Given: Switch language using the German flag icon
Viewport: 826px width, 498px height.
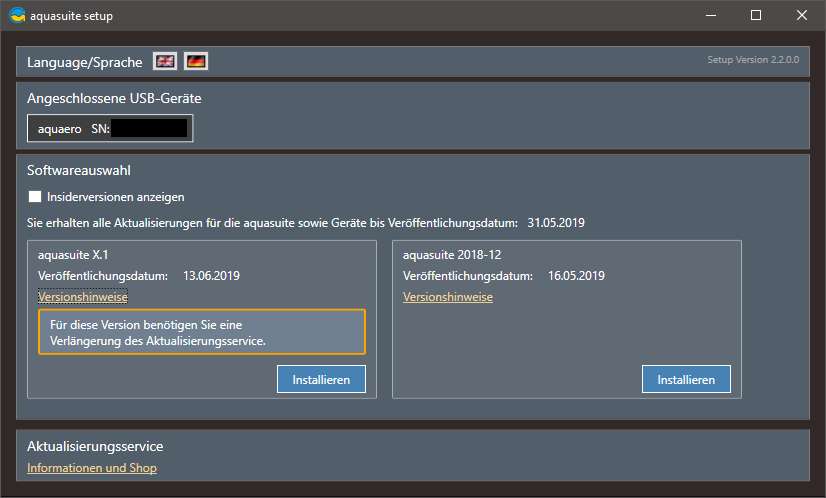Looking at the screenshot, I should pyautogui.click(x=196, y=61).
